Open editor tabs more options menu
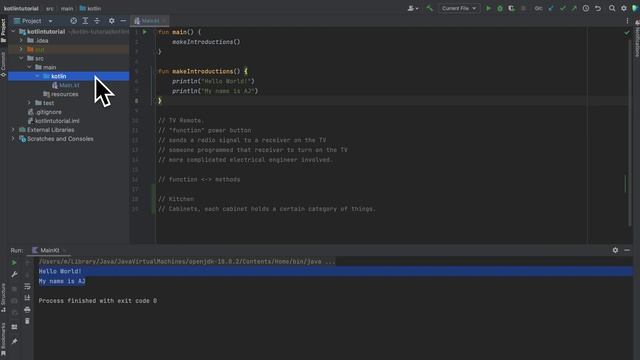The image size is (640, 360). click(x=627, y=21)
